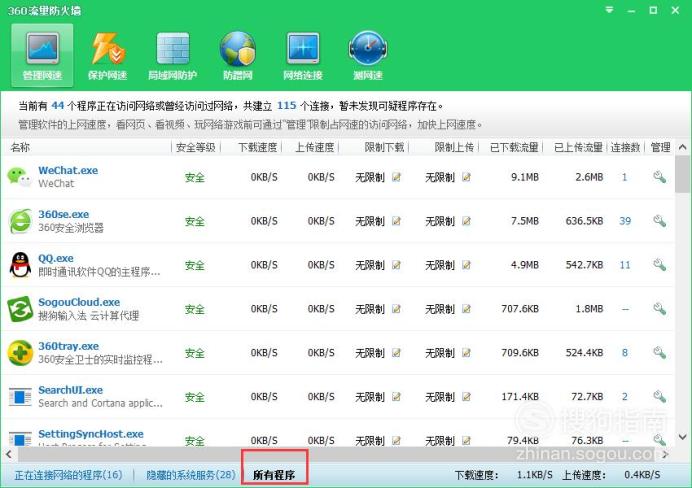Edit upload limit for WeChat.exe
Viewport: 692px width, 488px height.
coord(466,177)
